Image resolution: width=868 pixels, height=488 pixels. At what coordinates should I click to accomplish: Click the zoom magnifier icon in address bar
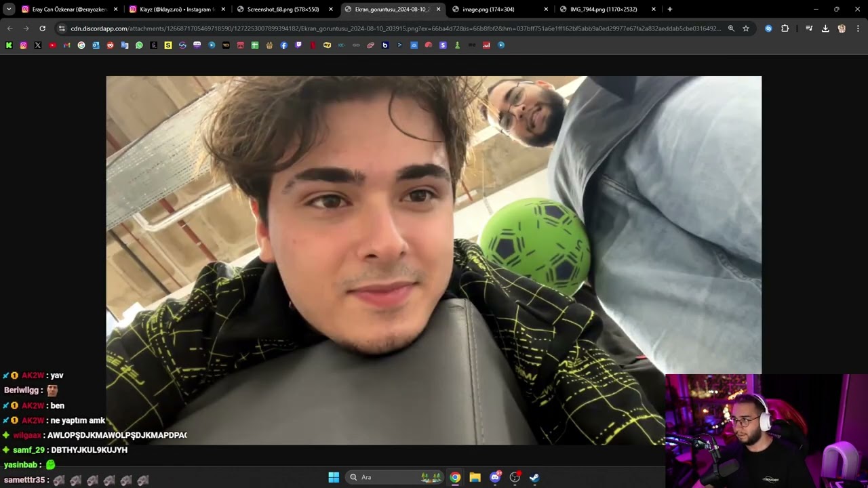pos(731,28)
